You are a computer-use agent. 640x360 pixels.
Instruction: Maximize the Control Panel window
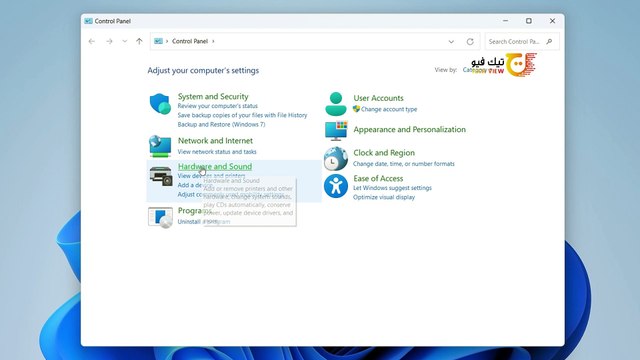(x=529, y=21)
